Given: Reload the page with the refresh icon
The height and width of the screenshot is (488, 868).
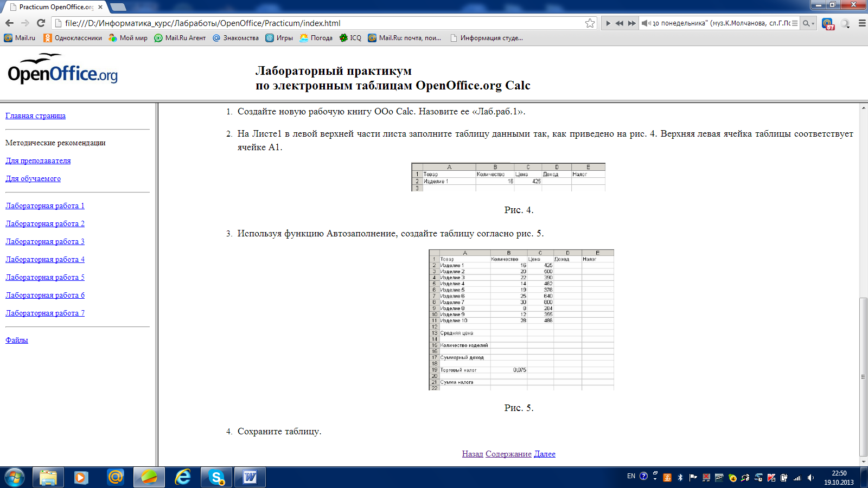Looking at the screenshot, I should pos(41,23).
